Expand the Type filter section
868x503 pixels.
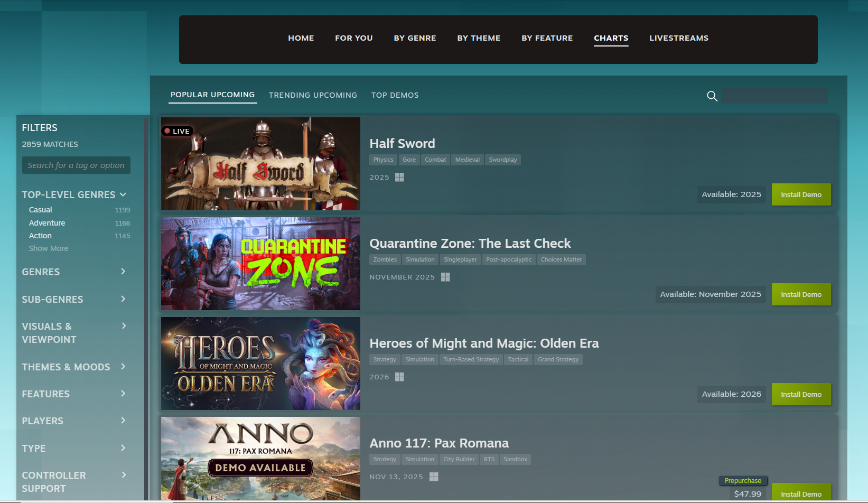pyautogui.click(x=123, y=448)
